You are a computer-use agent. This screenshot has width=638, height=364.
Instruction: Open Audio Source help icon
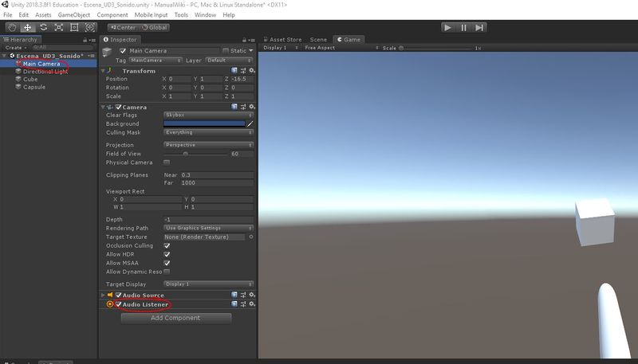coord(234,295)
